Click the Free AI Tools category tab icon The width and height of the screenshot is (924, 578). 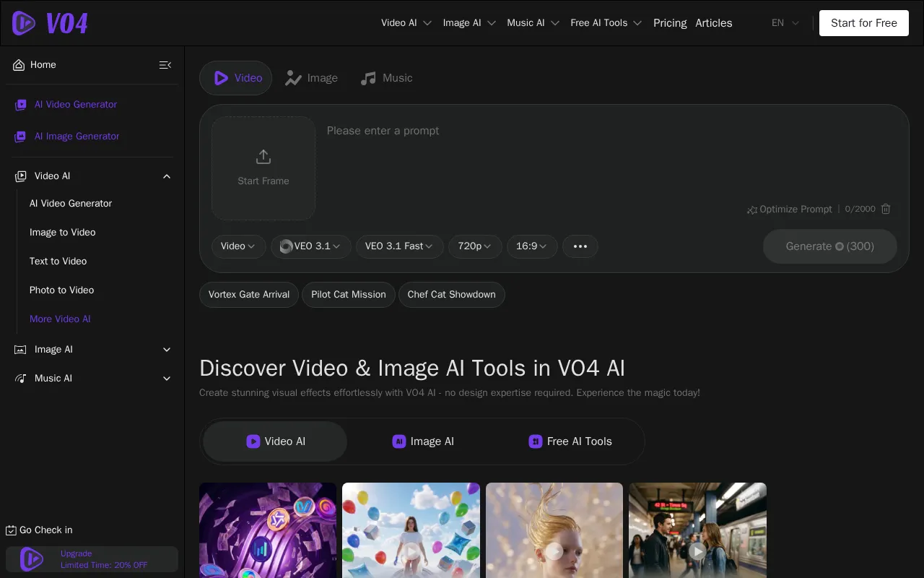click(x=536, y=441)
